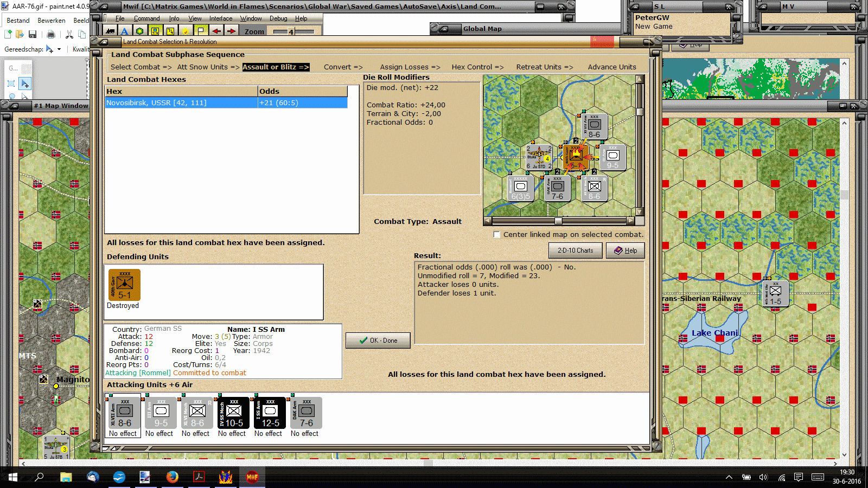
Task: Click the red close button of Land Combat dialog
Action: pos(602,42)
